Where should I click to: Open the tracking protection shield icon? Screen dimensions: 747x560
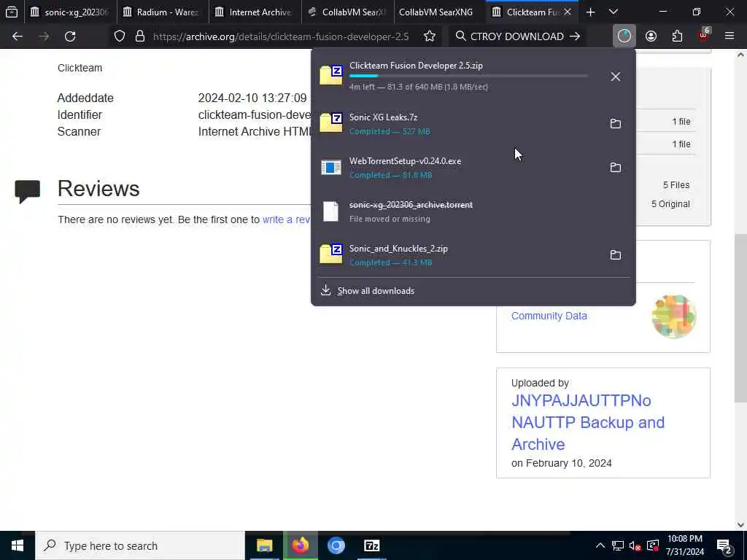(x=120, y=36)
